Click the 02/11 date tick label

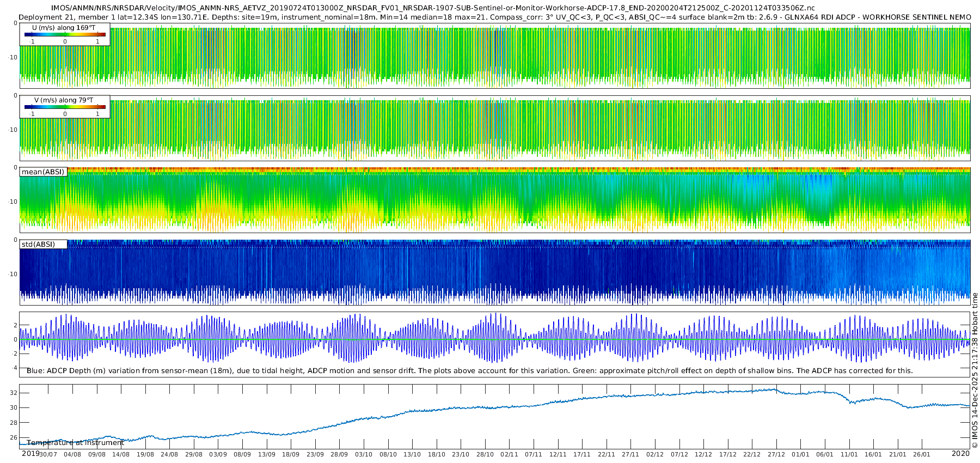[509, 454]
